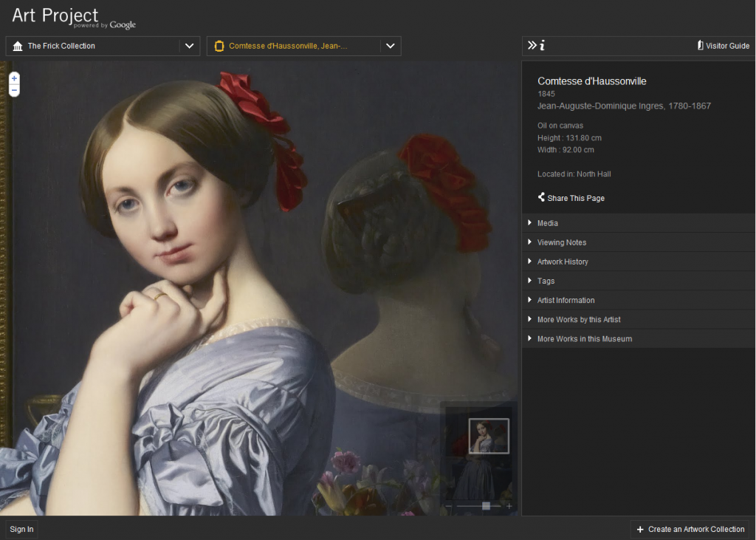This screenshot has height=540, width=756.
Task: Click the plus icon on the navigator zoom control
Action: click(509, 506)
